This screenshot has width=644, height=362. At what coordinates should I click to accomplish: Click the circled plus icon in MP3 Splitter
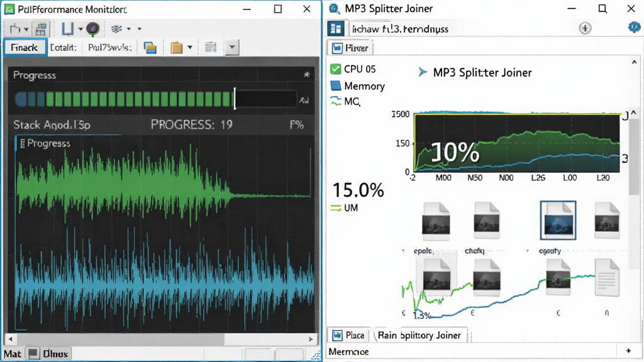[x=585, y=28]
